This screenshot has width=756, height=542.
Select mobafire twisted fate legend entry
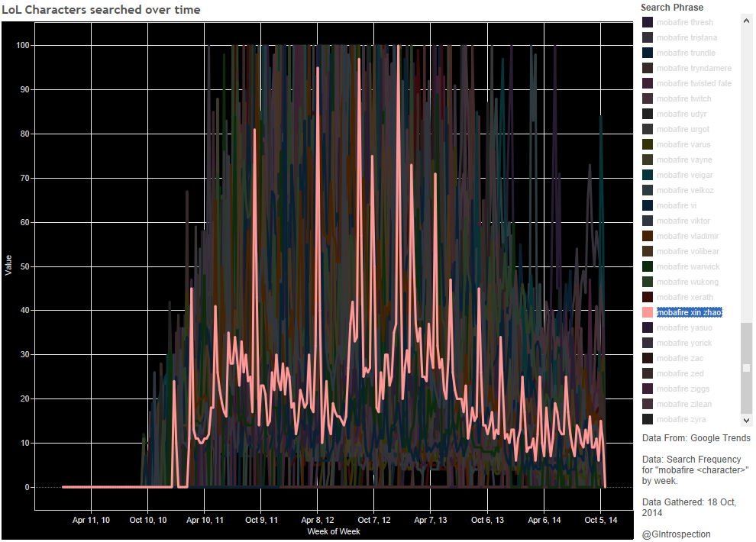(693, 83)
